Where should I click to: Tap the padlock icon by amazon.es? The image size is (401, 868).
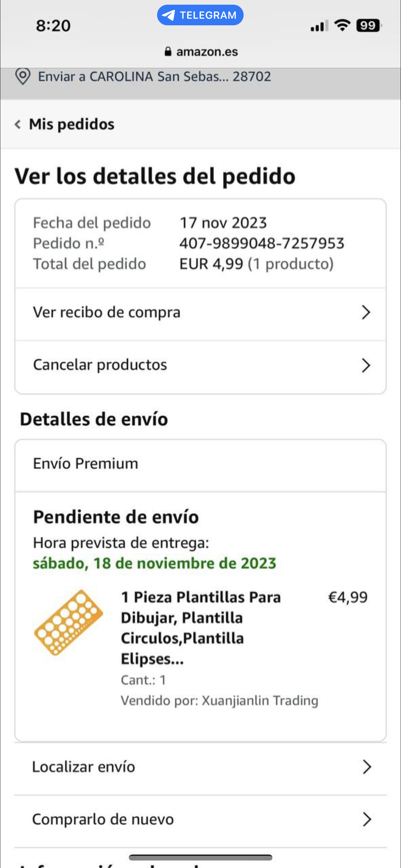168,52
